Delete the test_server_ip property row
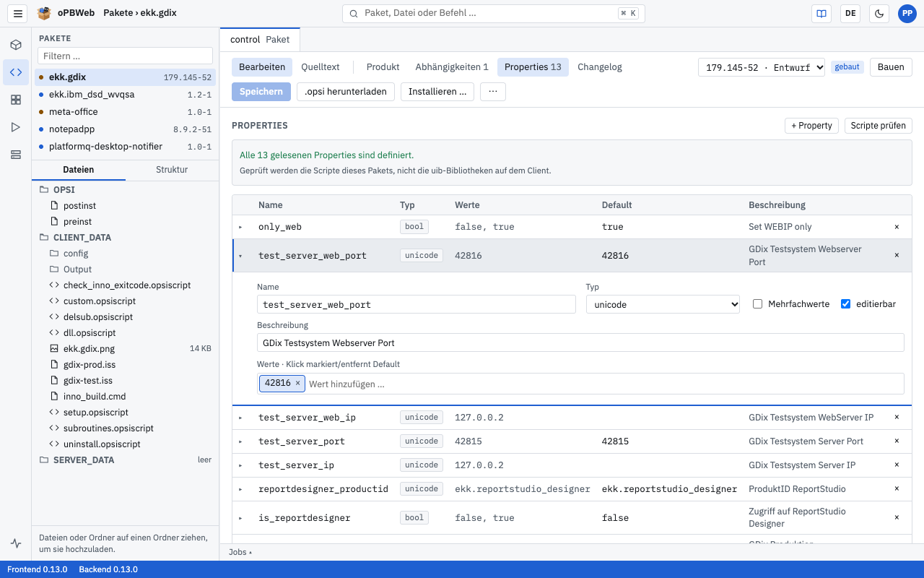 coord(897,465)
